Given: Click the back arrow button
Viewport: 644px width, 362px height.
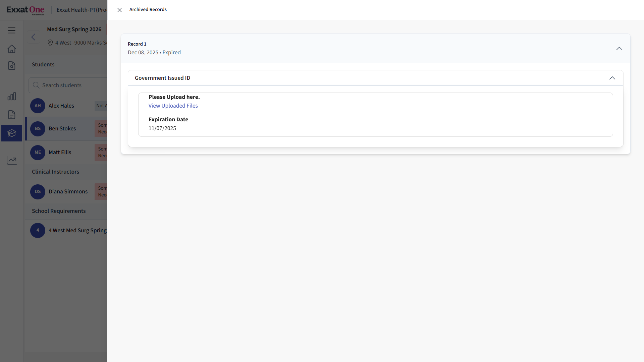Looking at the screenshot, I should 33,37.
